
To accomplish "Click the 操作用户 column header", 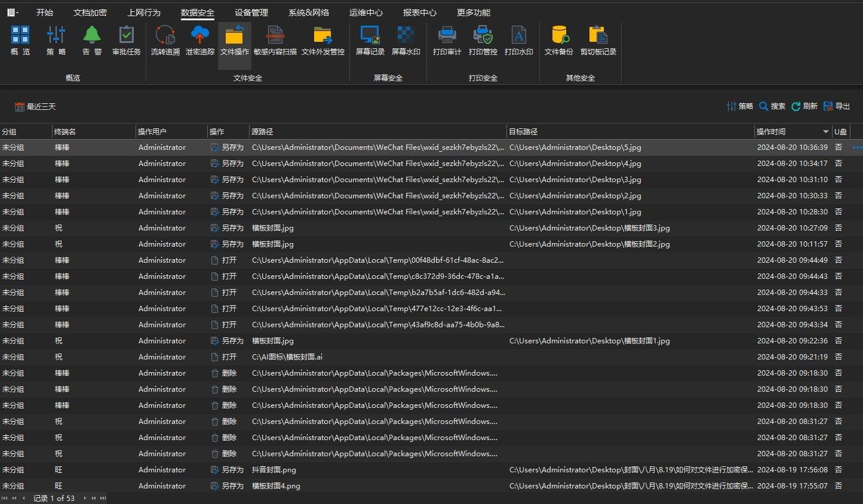I will [171, 131].
